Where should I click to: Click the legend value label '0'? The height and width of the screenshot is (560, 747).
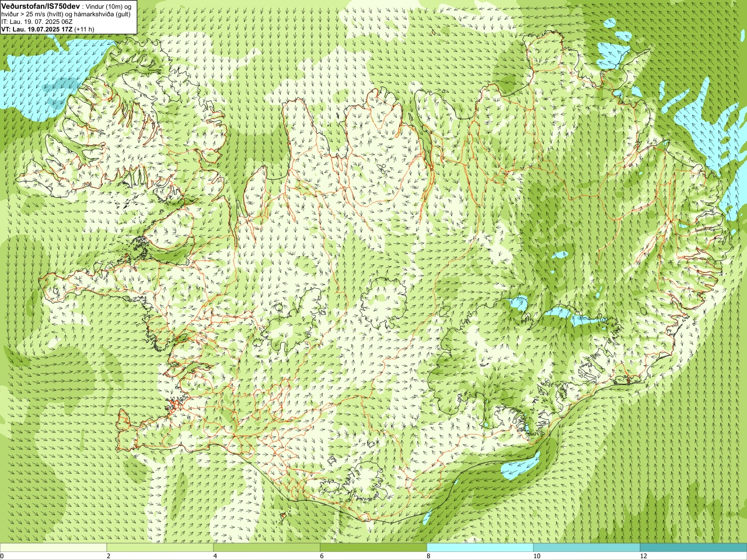click(2, 556)
